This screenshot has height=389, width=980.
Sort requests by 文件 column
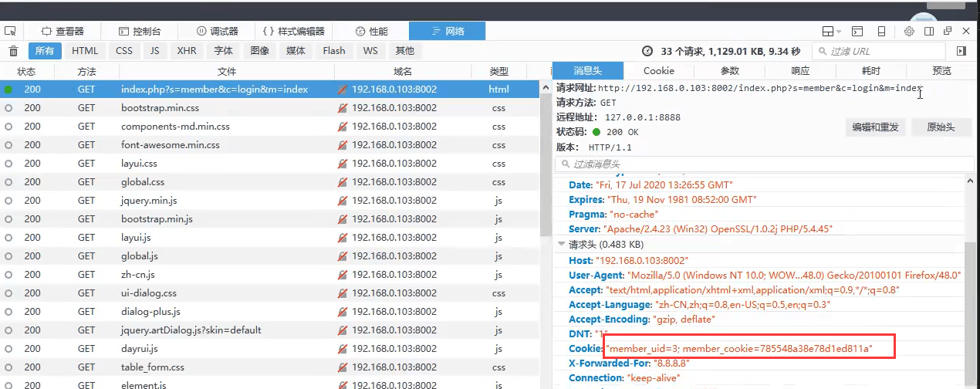[227, 71]
